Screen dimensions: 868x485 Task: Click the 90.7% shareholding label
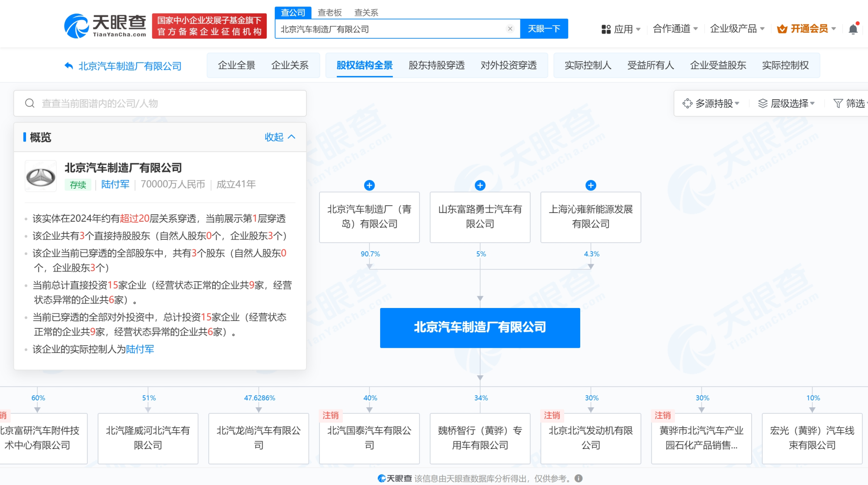pos(370,254)
